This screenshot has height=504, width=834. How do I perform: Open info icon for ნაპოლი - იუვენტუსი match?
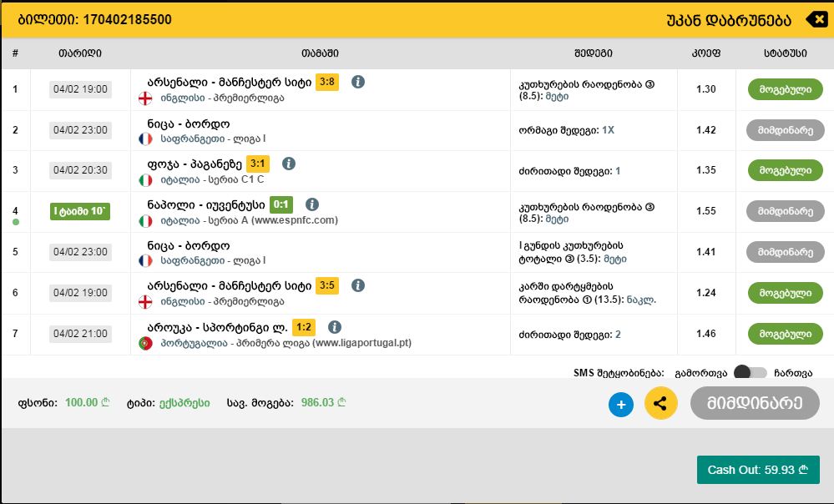[x=312, y=204]
